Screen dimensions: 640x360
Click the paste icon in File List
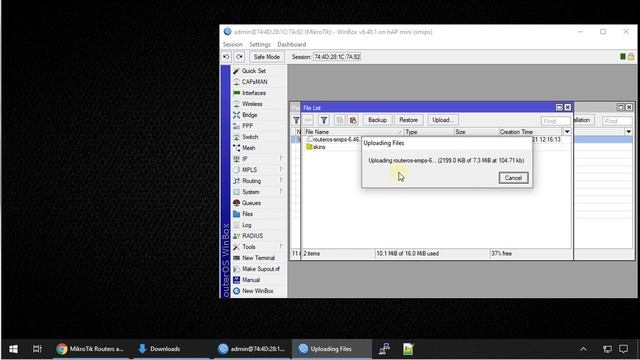point(353,120)
